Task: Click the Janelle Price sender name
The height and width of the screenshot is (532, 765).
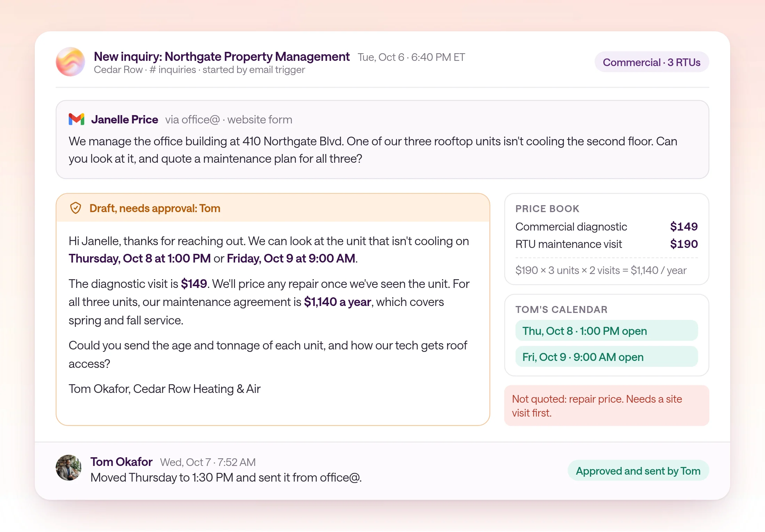Action: [x=124, y=119]
